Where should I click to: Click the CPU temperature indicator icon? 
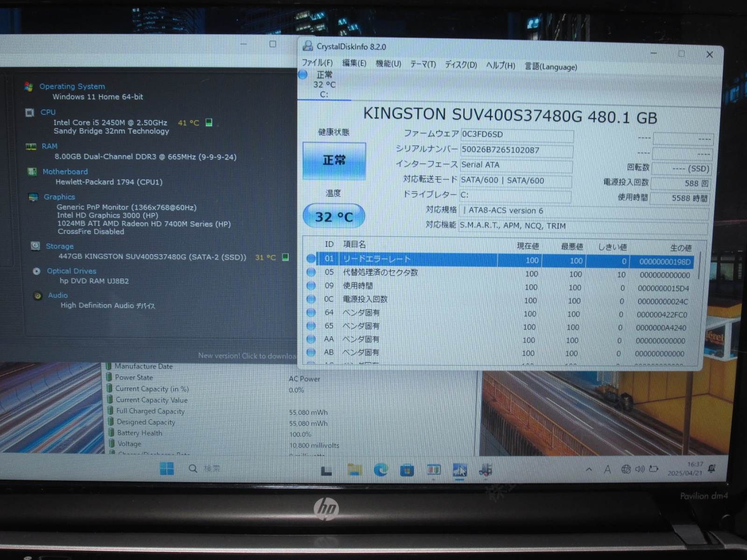(209, 122)
